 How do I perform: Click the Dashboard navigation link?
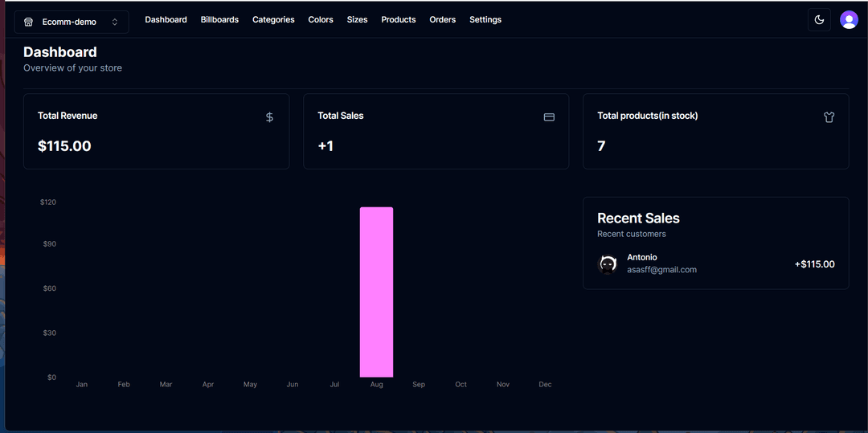coord(166,19)
